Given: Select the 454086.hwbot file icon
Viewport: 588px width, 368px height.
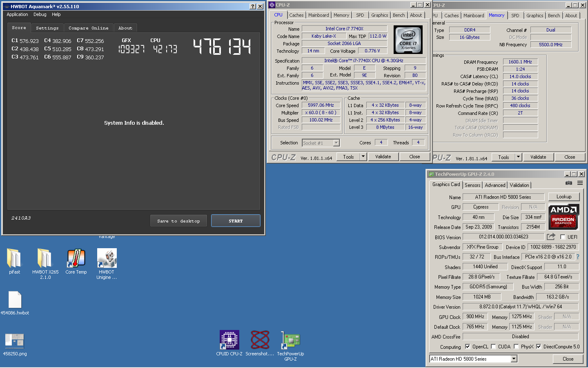Looking at the screenshot, I should pos(15,303).
